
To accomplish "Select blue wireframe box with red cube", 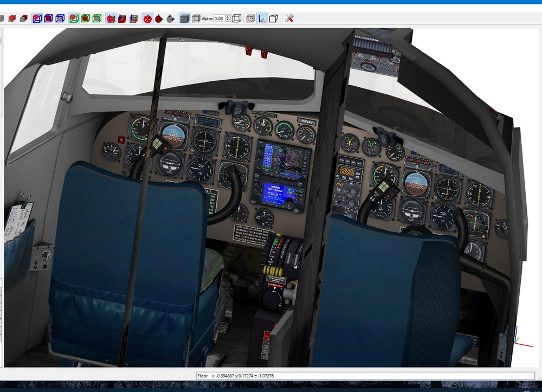I will (x=48, y=18).
